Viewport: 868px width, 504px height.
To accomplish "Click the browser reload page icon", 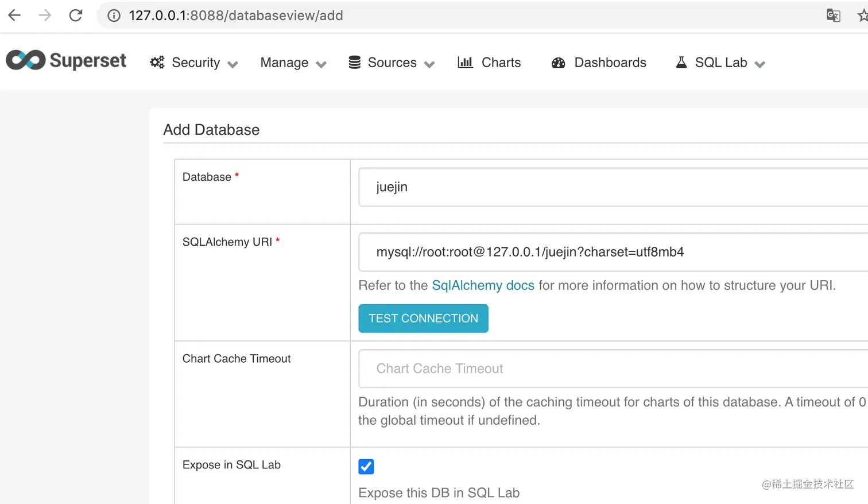I will tap(76, 15).
